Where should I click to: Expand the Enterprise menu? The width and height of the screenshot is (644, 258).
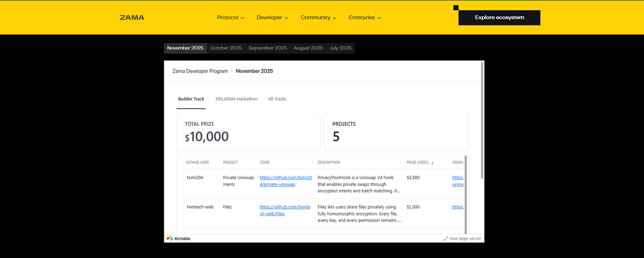click(x=364, y=18)
